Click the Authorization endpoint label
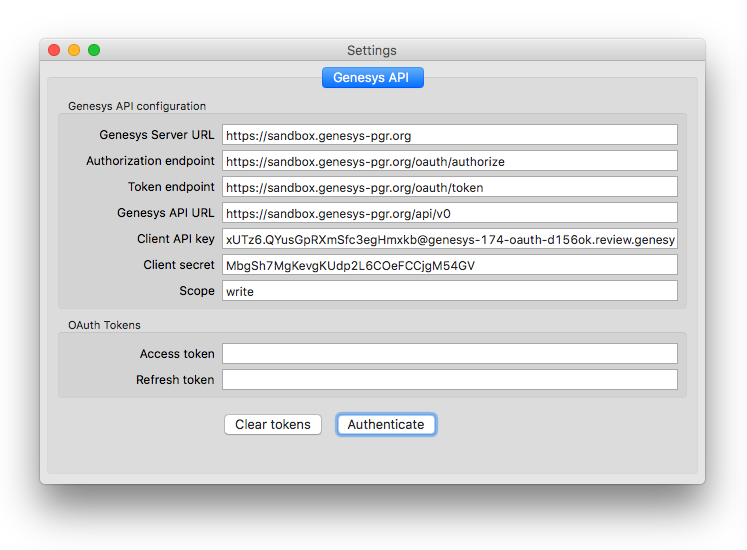The image size is (747, 550). click(x=150, y=161)
